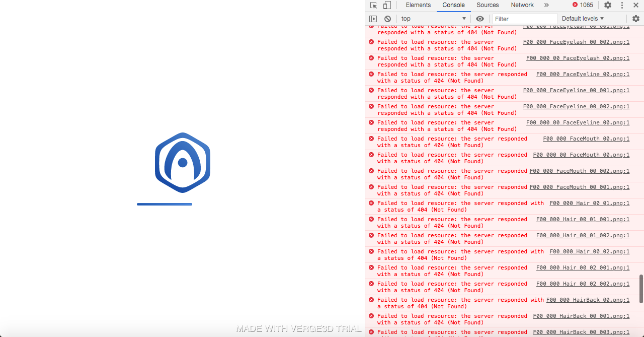The height and width of the screenshot is (337, 644).
Task: Open the Sources tab
Action: pos(488,5)
